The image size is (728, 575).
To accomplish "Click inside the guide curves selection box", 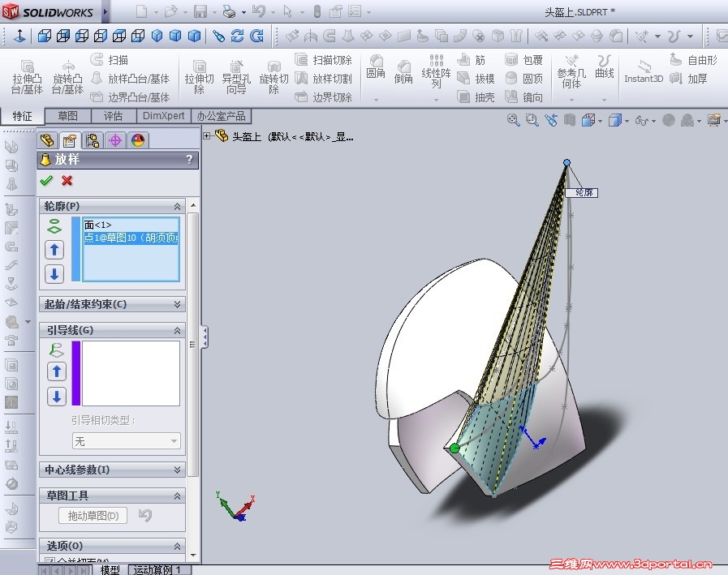I will tap(131, 374).
